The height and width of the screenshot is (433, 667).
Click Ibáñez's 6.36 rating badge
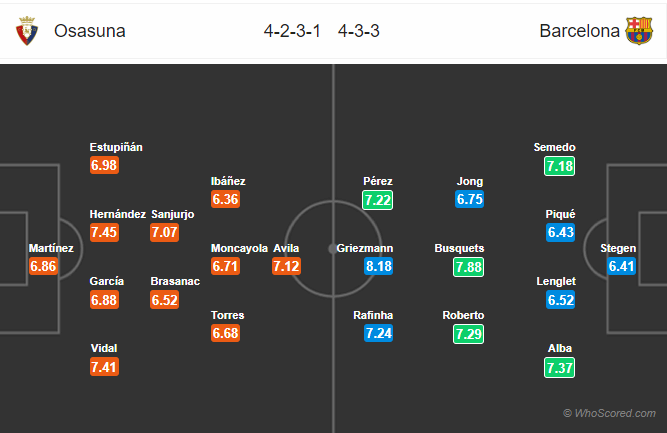point(225,199)
